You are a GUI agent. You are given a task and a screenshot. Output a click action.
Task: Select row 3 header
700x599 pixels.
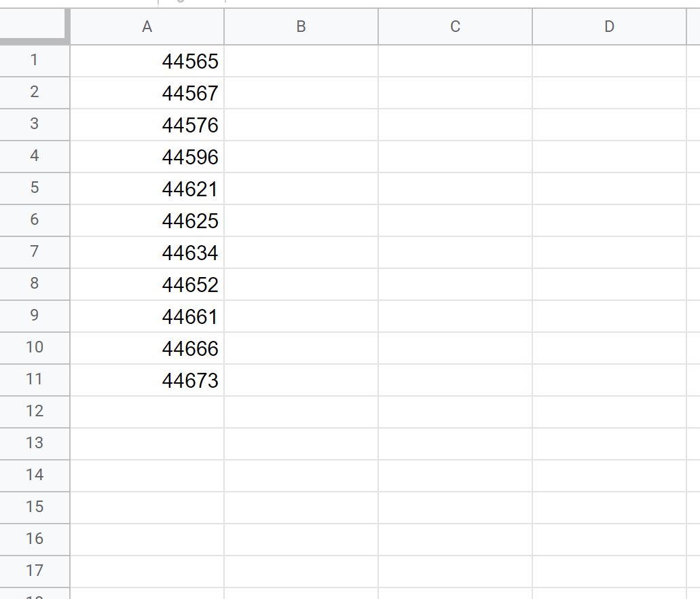(x=35, y=125)
